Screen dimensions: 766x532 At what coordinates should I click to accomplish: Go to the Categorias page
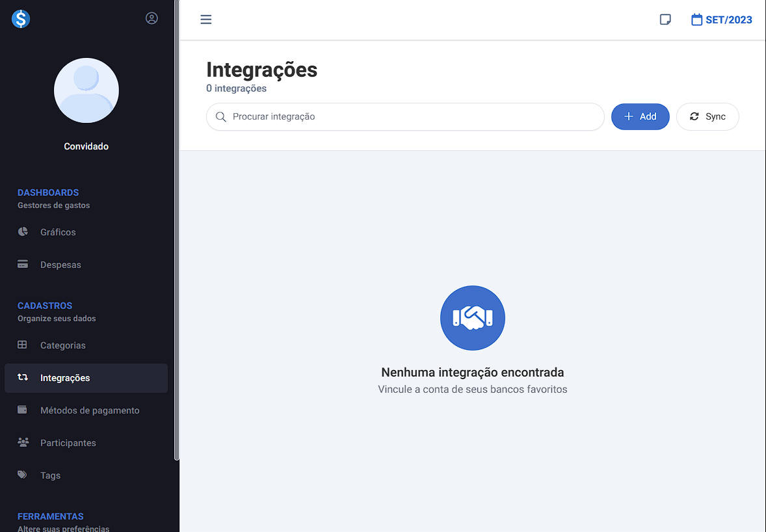(x=63, y=345)
